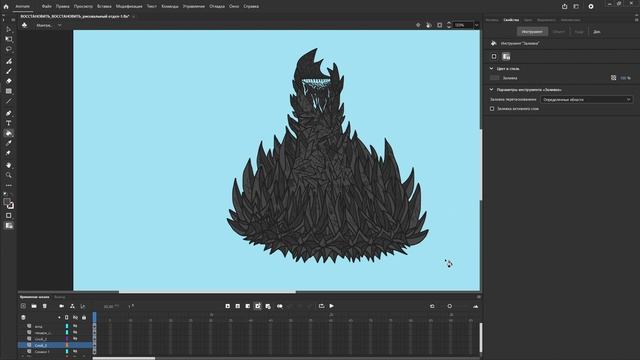This screenshot has width=640, height=360.
Task: Open the scene name dropdown above the stage
Action: pos(60,25)
